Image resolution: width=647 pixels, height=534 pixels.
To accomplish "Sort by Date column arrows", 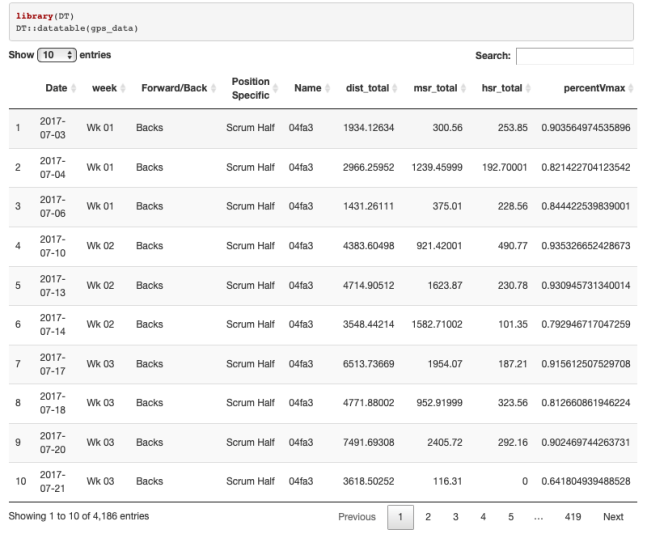I will (73, 88).
